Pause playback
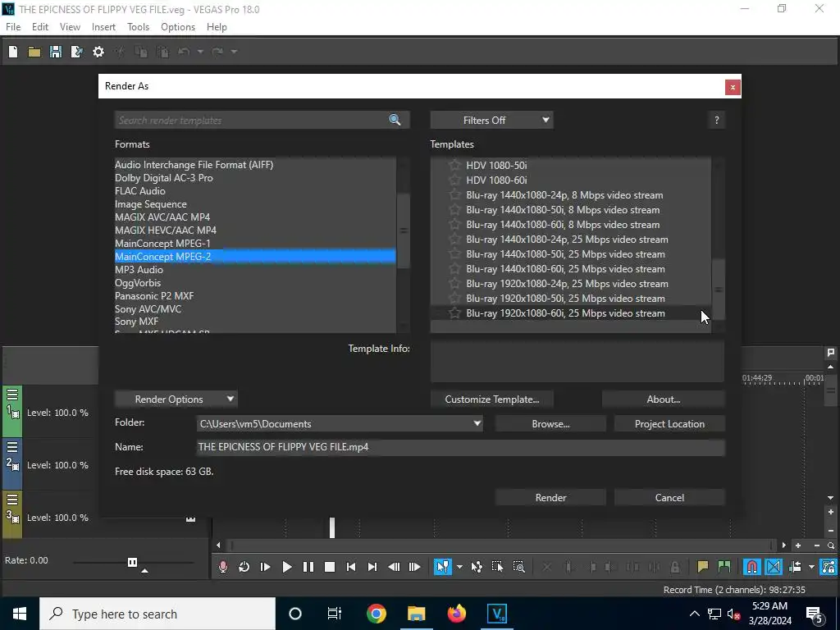Image resolution: width=840 pixels, height=630 pixels. [308, 567]
